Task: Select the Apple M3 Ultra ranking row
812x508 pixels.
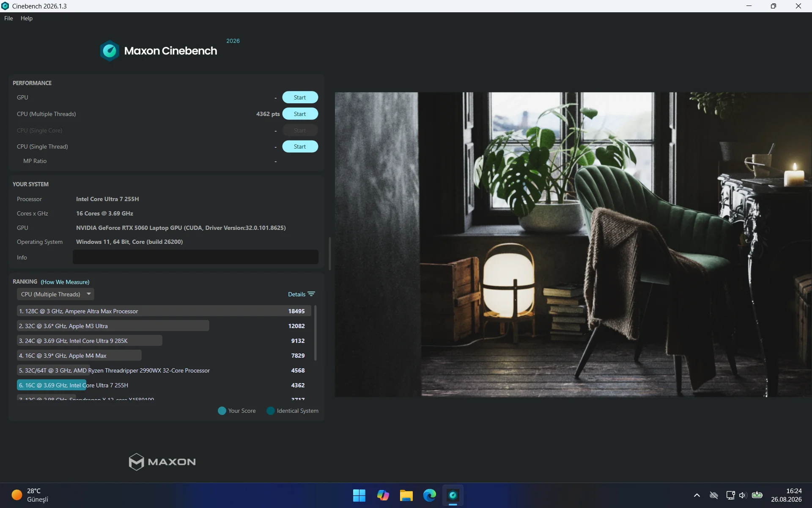Action: pyautogui.click(x=164, y=326)
